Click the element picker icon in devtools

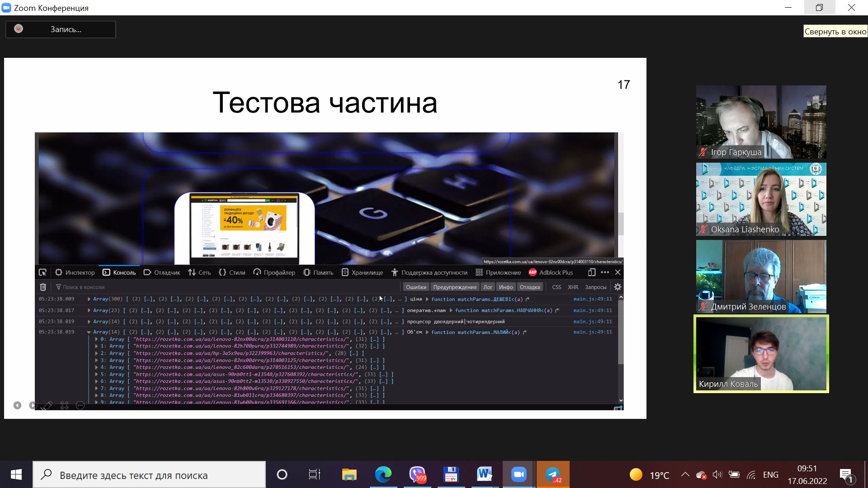(x=42, y=272)
